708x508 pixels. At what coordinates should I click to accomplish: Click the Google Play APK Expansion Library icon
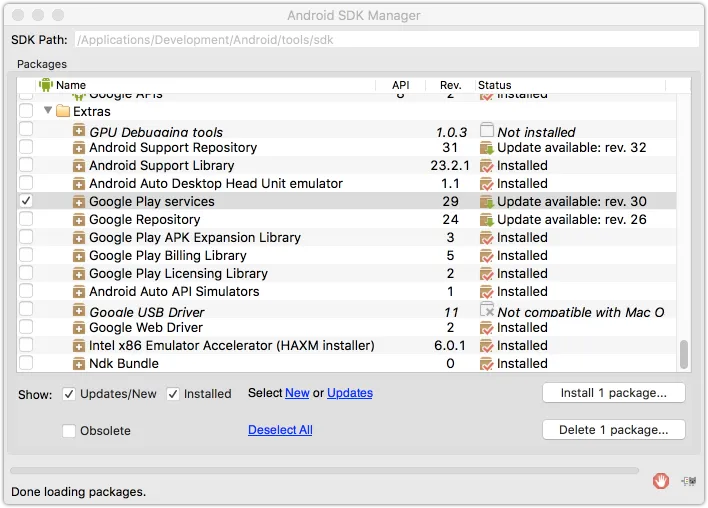pyautogui.click(x=79, y=238)
